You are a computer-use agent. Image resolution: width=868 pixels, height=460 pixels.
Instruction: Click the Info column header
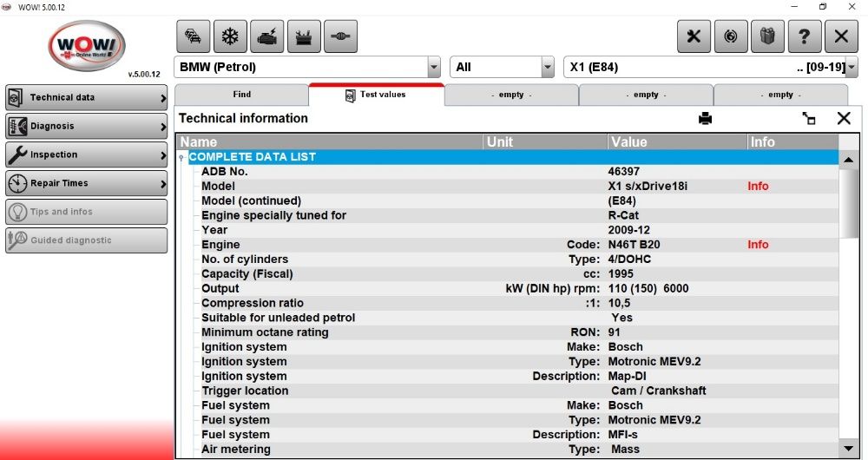792,142
